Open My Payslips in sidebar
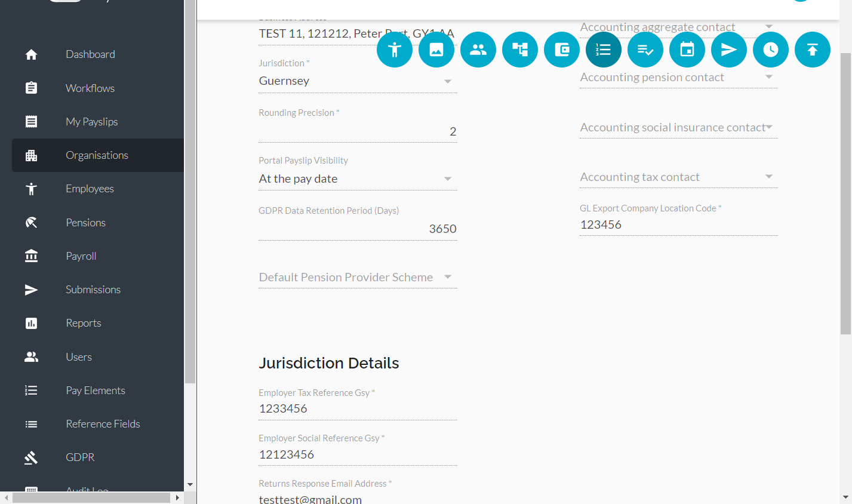The width and height of the screenshot is (852, 504). tap(92, 121)
